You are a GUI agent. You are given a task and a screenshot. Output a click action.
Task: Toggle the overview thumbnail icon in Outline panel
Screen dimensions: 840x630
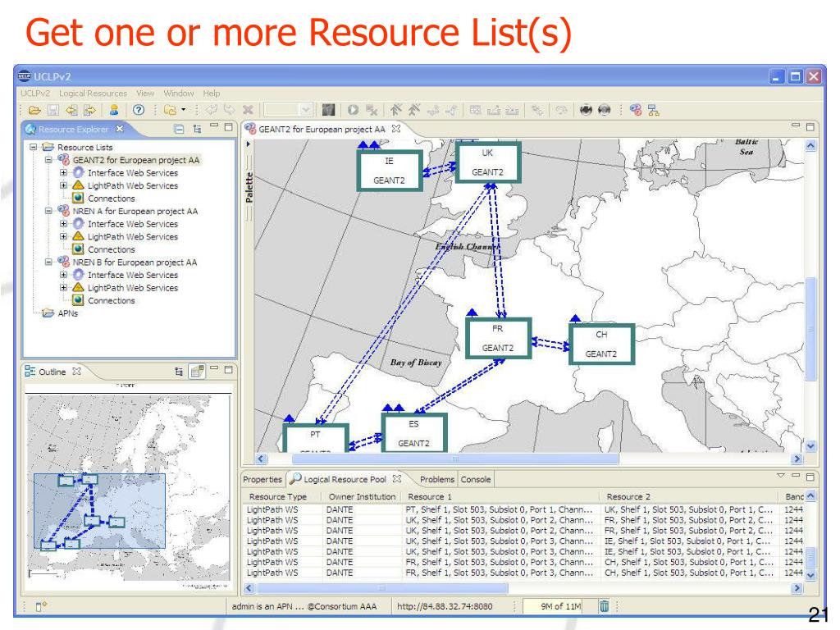coord(197,372)
